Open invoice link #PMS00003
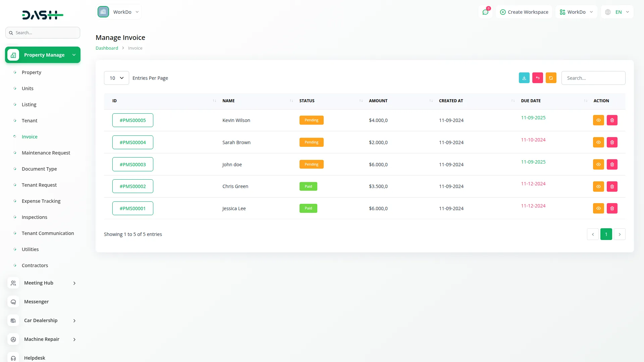The image size is (644, 362). coord(133,165)
